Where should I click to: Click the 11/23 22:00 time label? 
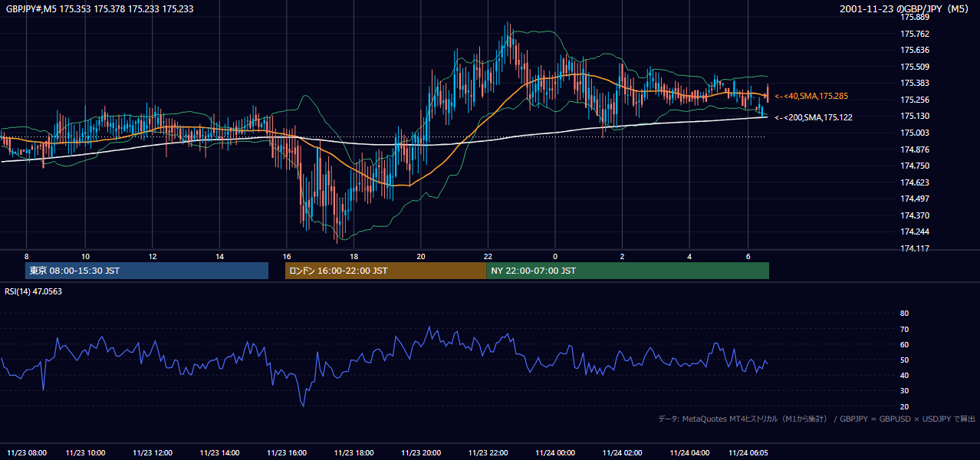[488, 453]
